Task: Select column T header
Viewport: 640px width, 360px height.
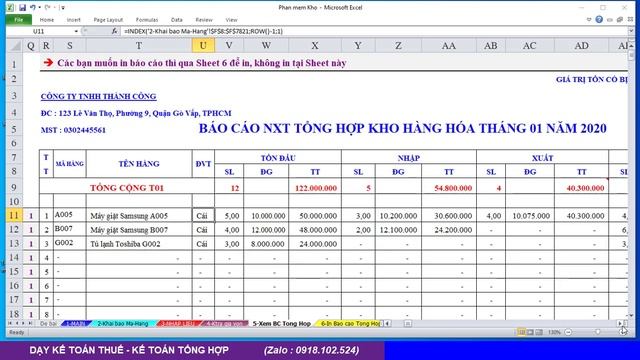Action: tap(139, 46)
